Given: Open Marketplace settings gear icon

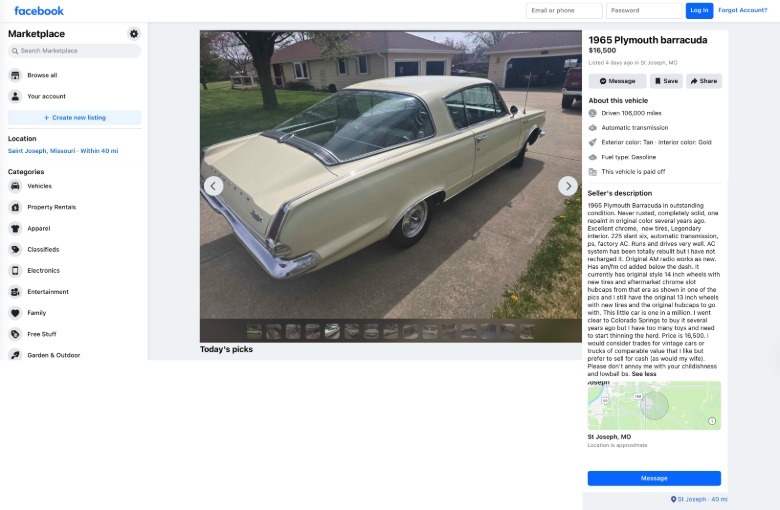Looking at the screenshot, I should coord(134,34).
